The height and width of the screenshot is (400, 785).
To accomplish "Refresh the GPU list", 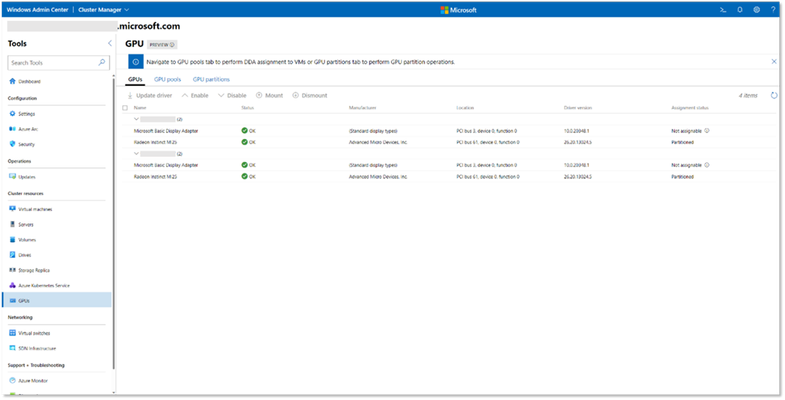I will click(774, 95).
